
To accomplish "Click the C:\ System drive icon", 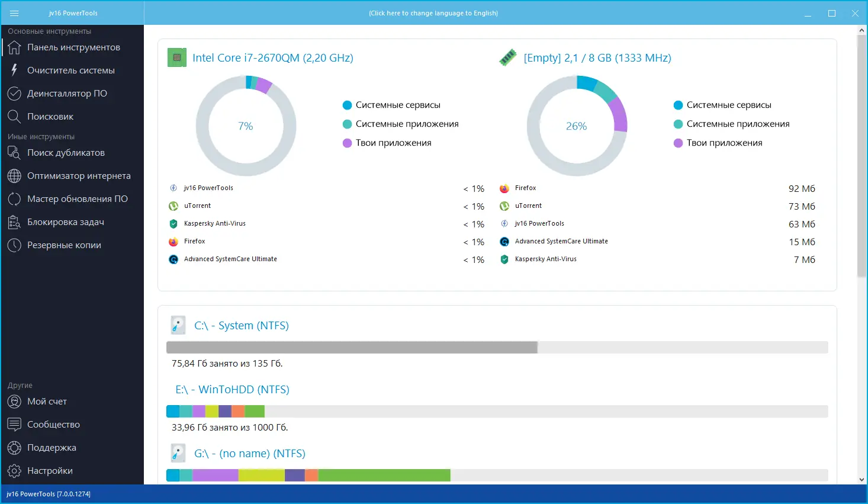I will 178,325.
